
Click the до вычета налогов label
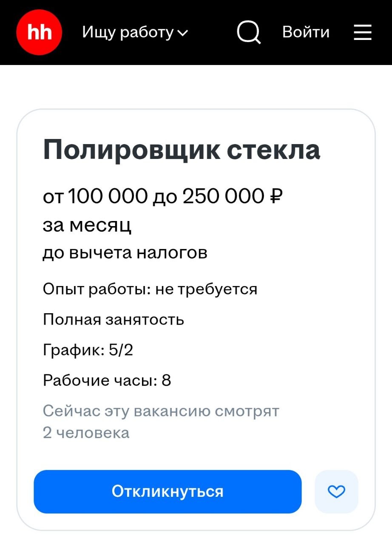[x=125, y=252]
